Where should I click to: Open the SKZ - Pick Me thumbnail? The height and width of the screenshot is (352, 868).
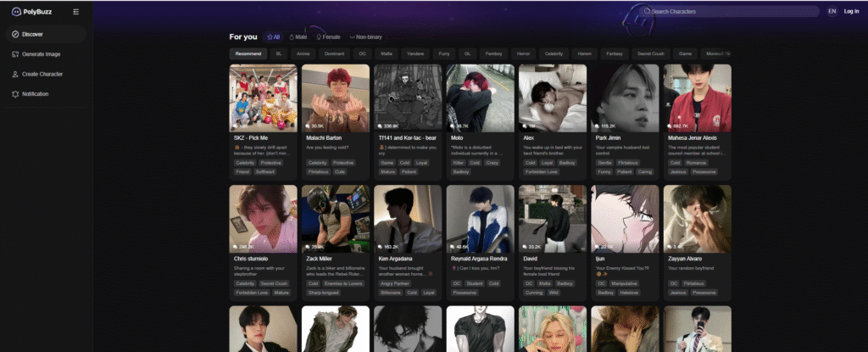pyautogui.click(x=264, y=98)
